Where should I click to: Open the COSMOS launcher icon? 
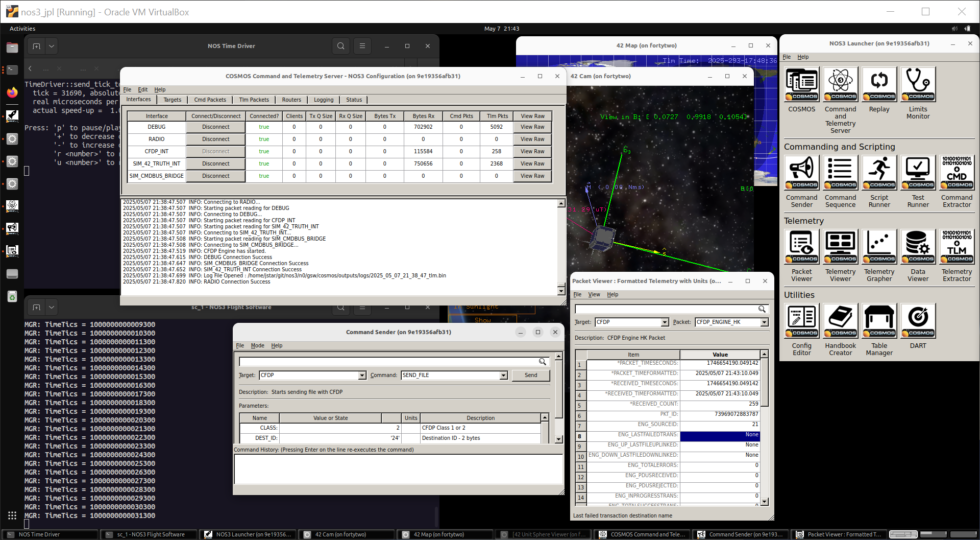802,84
